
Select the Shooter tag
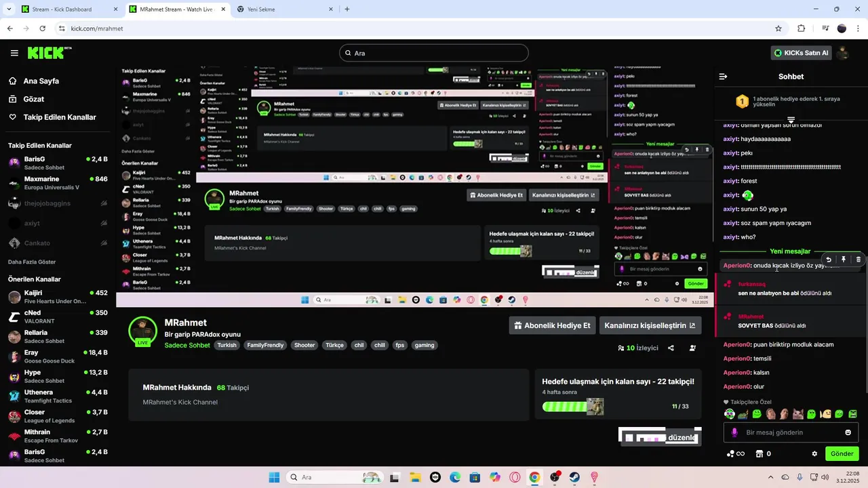pyautogui.click(x=304, y=345)
